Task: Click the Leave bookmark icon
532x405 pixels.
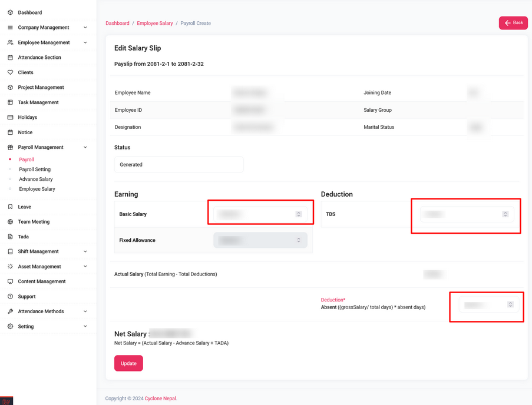Action: point(10,207)
